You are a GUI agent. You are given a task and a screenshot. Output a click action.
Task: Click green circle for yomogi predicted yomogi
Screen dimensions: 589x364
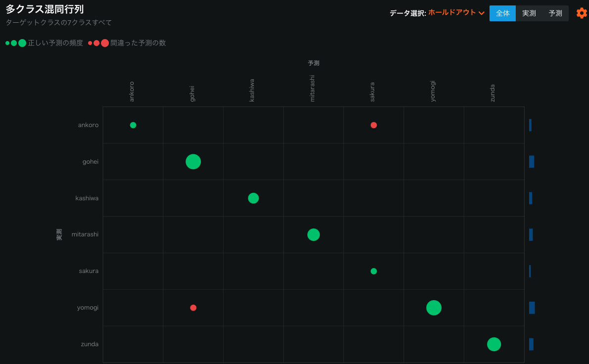[x=434, y=308]
